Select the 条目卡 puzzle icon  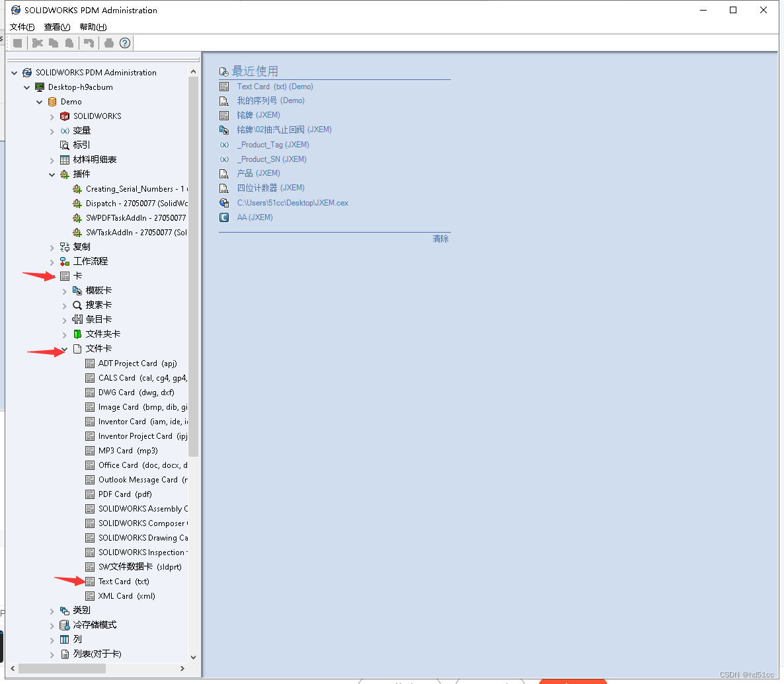tap(77, 319)
